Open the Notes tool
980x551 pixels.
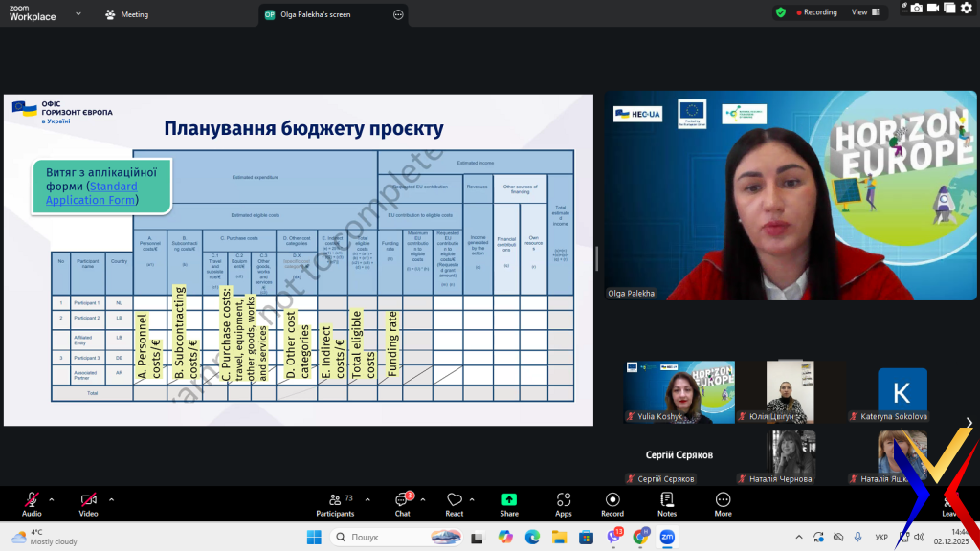[667, 504]
